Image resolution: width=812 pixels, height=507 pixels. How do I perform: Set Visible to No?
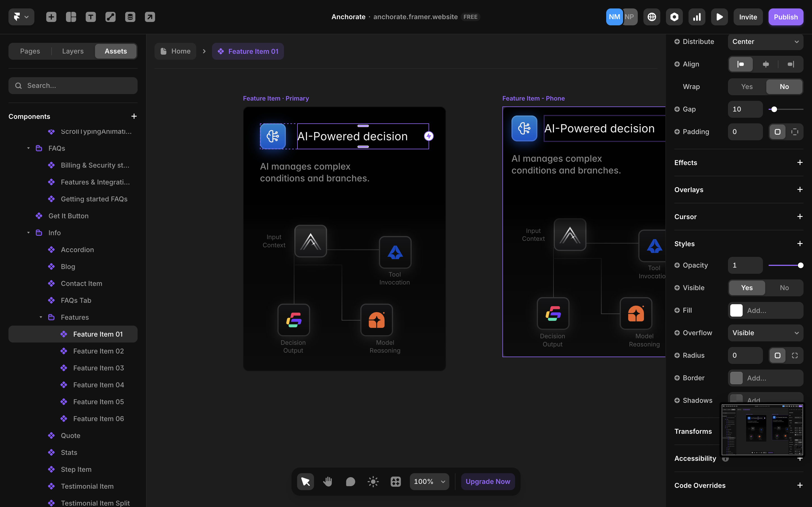click(x=784, y=288)
